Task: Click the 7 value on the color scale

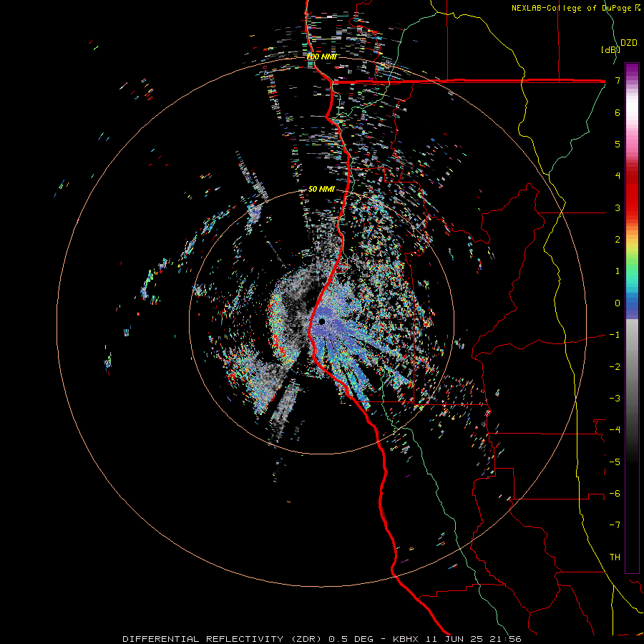Action: (x=618, y=81)
